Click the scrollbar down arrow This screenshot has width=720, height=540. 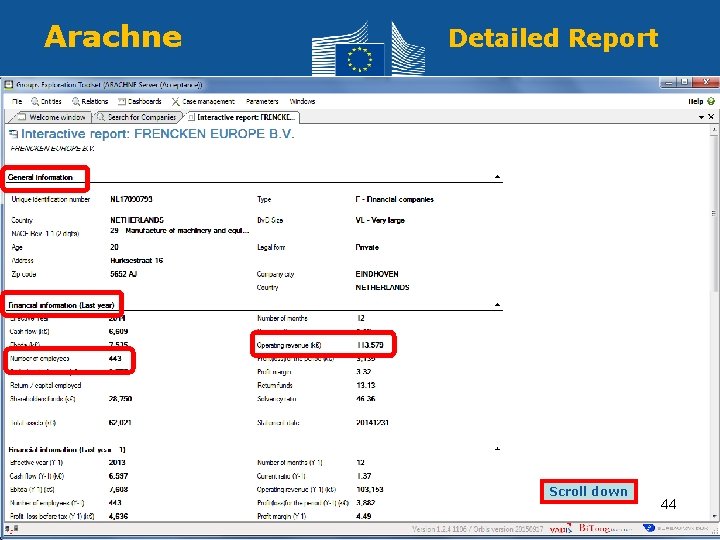pos(714,517)
